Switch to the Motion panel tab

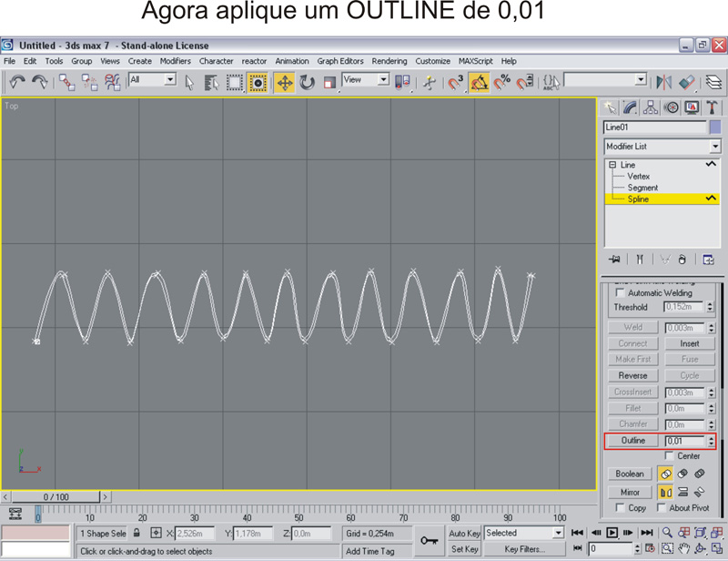click(671, 107)
